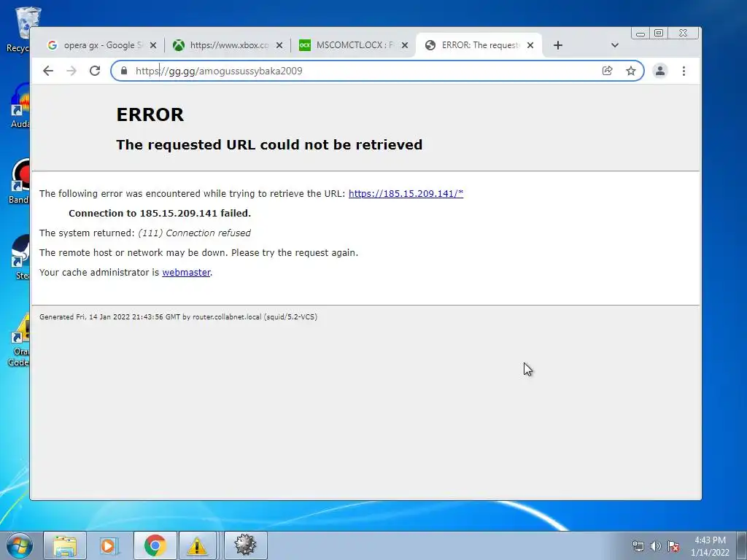The width and height of the screenshot is (747, 560).
Task: Close the ERROR tab
Action: 530,45
